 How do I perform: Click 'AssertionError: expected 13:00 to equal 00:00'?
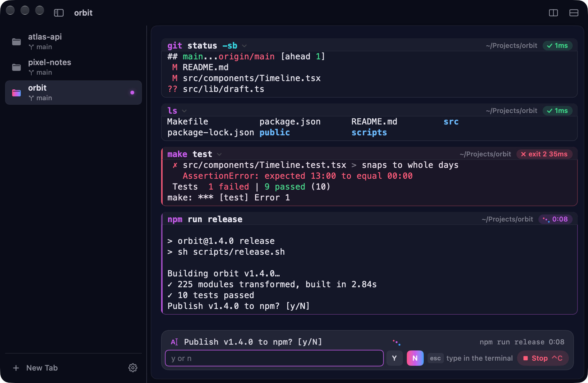tap(298, 176)
